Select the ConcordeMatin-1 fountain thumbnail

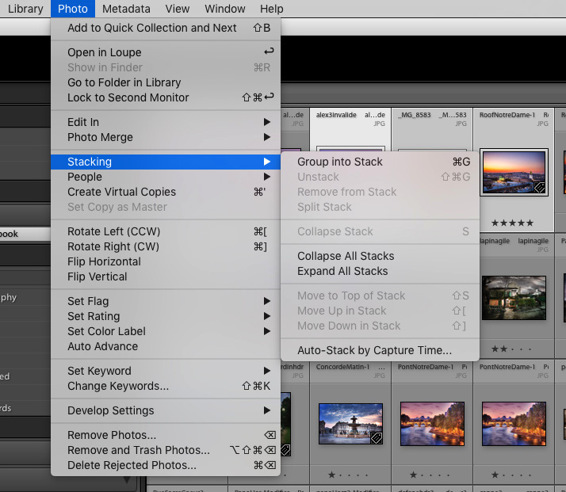351,424
